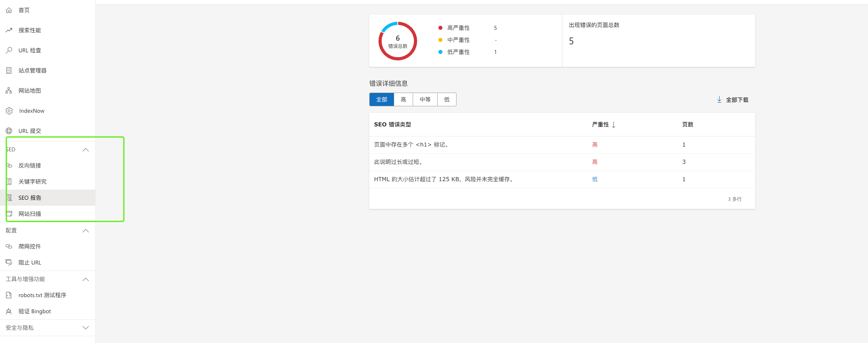Collapse the 工具与增强功能 section

pos(86,279)
